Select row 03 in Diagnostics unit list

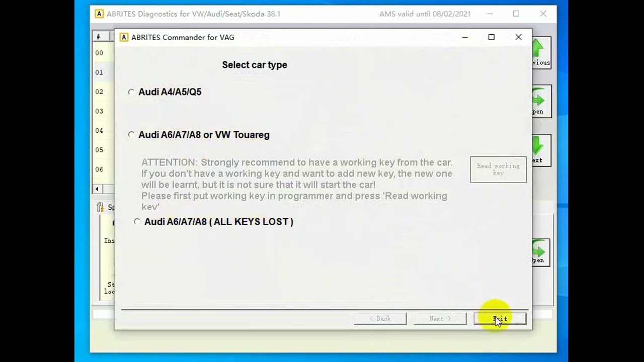(x=103, y=111)
